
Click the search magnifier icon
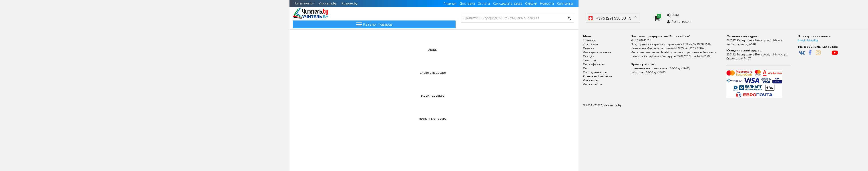[x=569, y=18]
